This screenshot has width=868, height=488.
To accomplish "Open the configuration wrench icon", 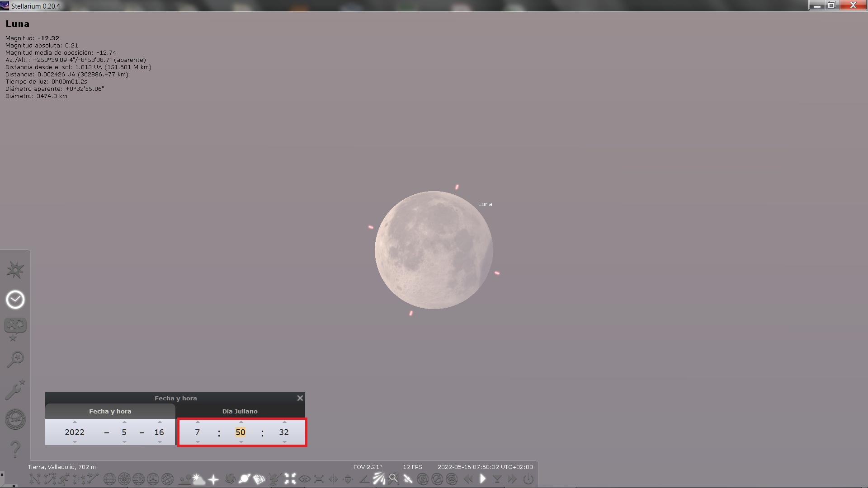I will (15, 389).
